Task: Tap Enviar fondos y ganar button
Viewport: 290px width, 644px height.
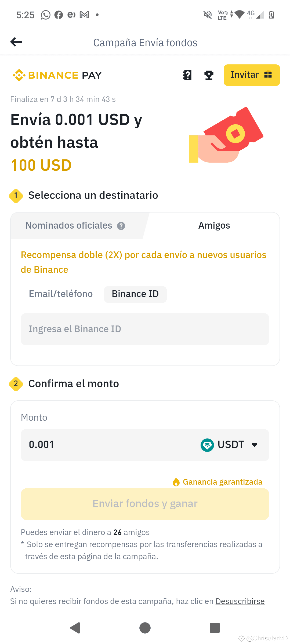Action: [x=145, y=504]
